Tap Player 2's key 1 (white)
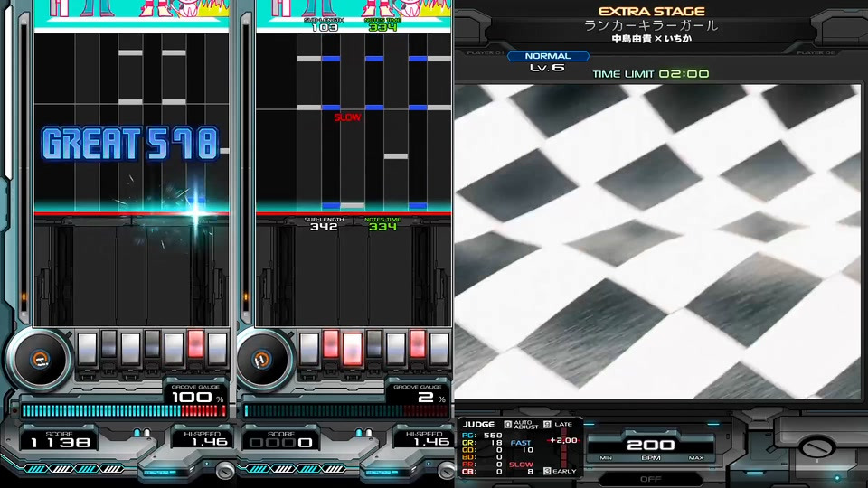This screenshot has height=488, width=868. click(x=309, y=348)
